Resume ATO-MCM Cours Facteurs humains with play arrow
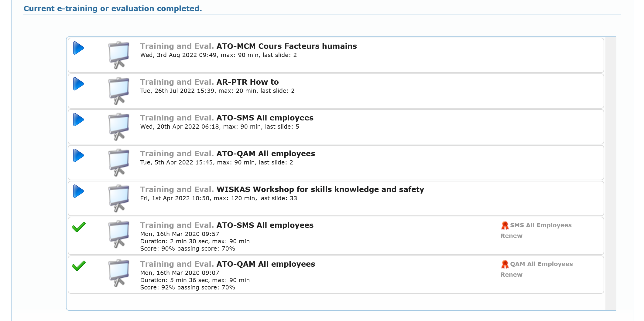 click(78, 48)
